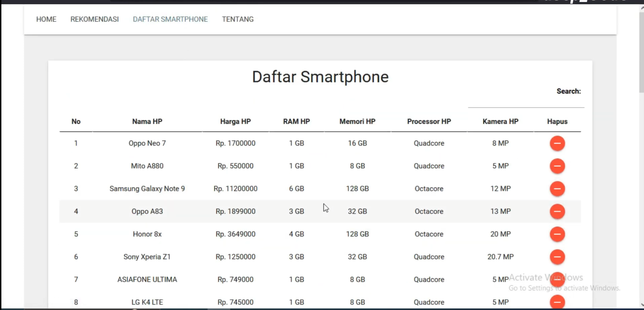
Task: Click the price 'Rp. 550000'
Action: (235, 166)
